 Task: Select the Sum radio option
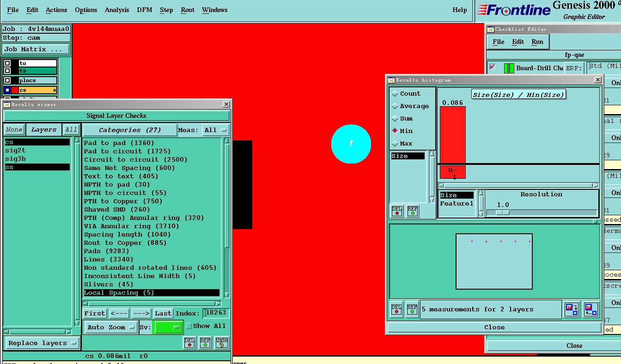395,119
